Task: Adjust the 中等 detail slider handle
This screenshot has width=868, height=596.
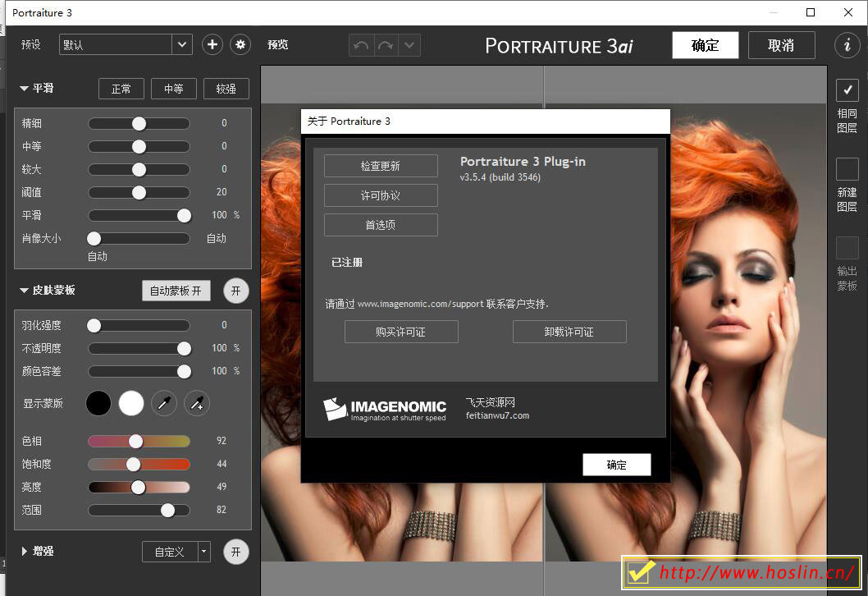Action: coord(139,146)
